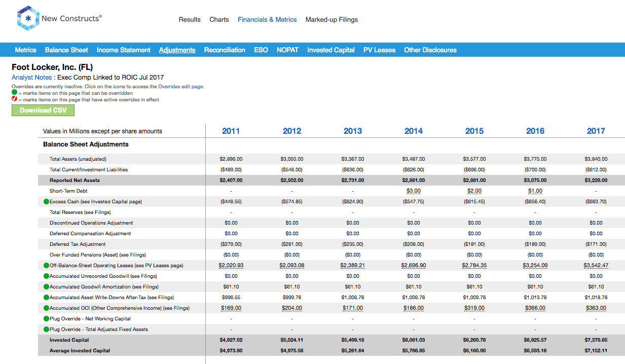Viewport: 625px width, 364px height.
Task: Select the Adjustments tab
Action: coord(177,50)
